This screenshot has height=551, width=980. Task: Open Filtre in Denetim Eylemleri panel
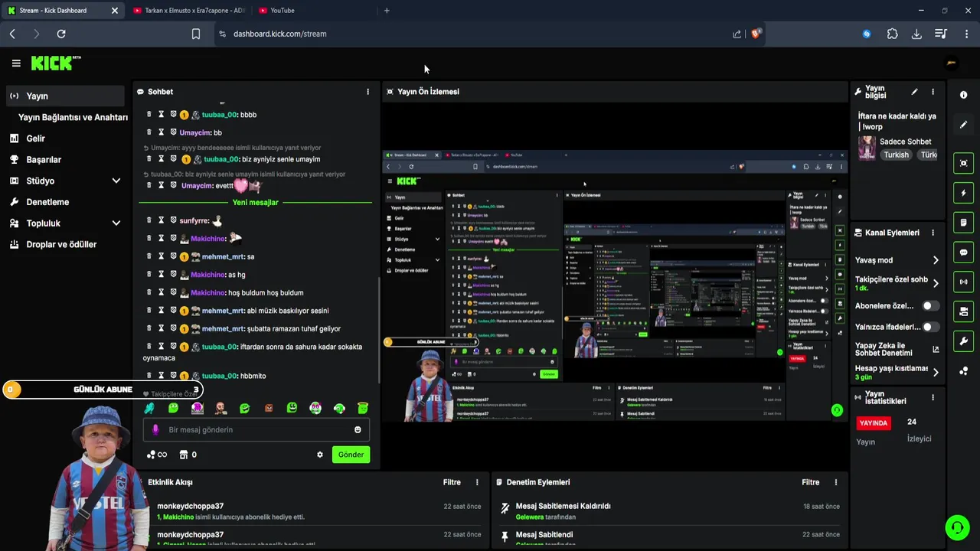(811, 482)
